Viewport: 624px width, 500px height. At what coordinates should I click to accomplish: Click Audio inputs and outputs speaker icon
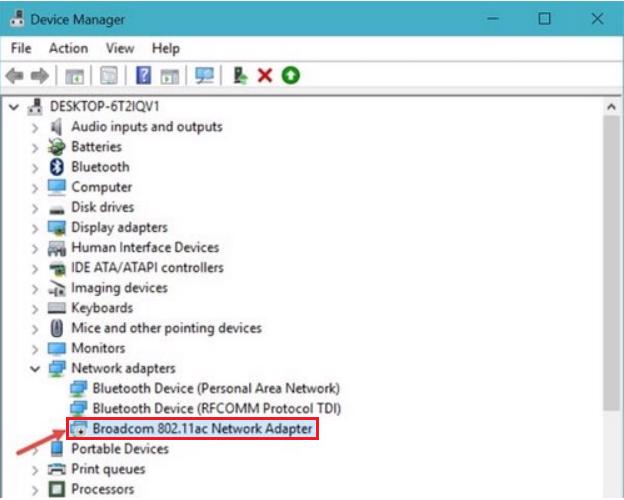[57, 127]
